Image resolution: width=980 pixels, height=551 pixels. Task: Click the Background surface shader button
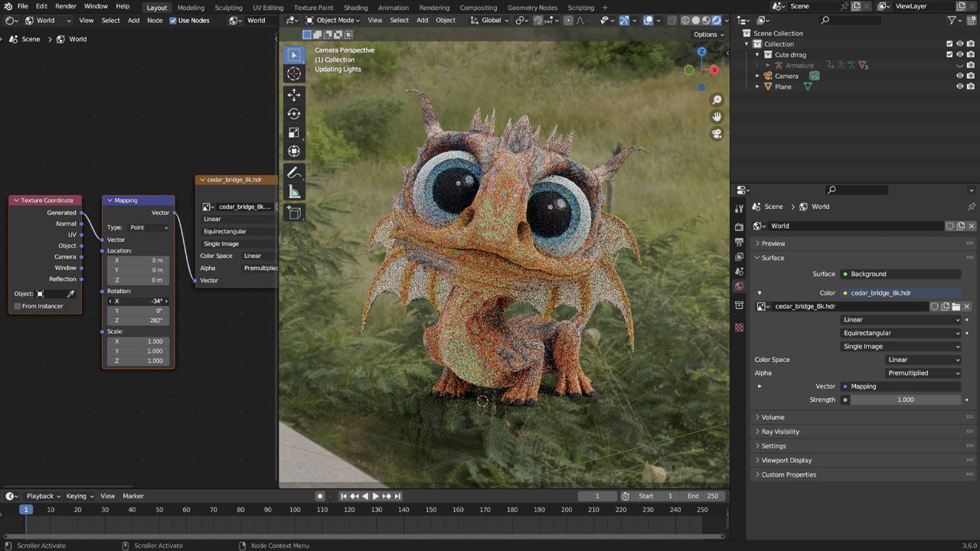pos(900,274)
